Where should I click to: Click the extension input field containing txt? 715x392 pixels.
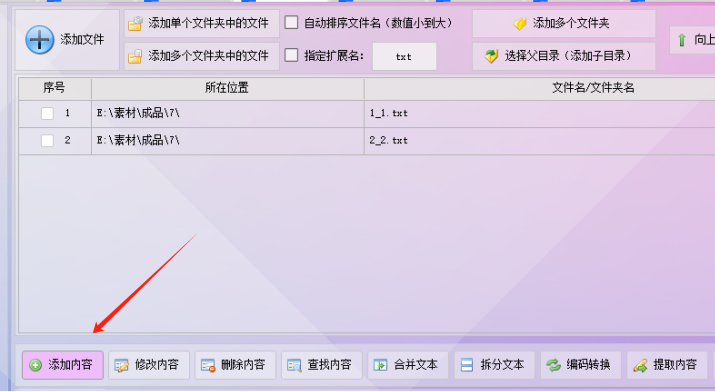pyautogui.click(x=404, y=57)
